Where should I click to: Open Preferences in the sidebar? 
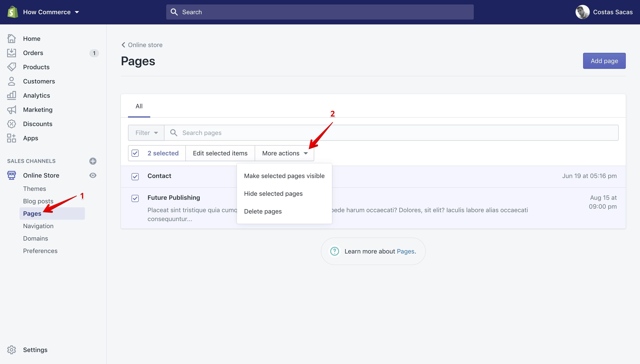(x=40, y=251)
